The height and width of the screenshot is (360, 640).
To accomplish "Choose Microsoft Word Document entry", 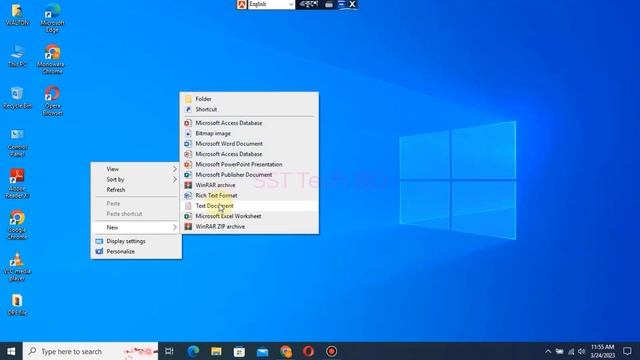I will (249, 144).
